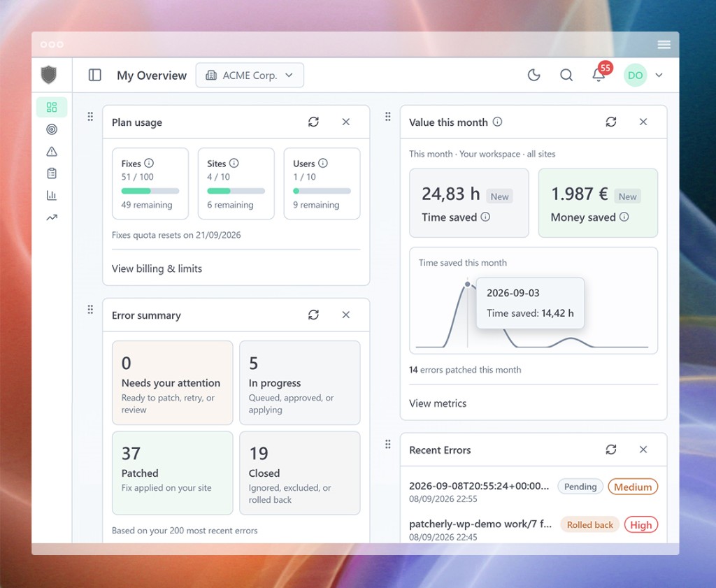Click the Time saved info icon
The image size is (716, 588).
[485, 217]
